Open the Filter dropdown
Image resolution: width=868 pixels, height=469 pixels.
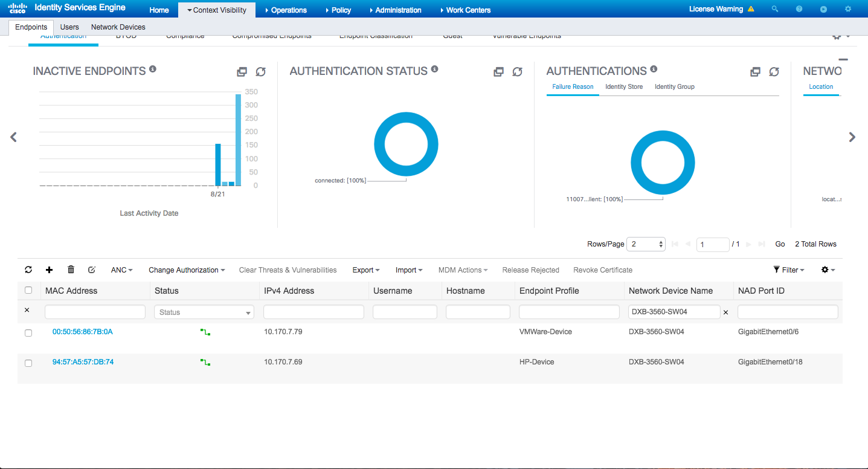(x=788, y=270)
